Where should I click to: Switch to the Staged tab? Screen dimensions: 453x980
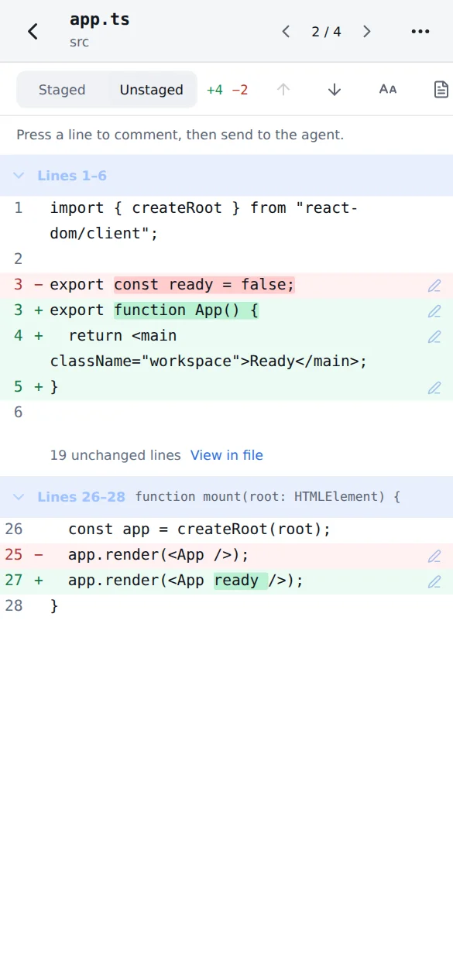pos(62,90)
